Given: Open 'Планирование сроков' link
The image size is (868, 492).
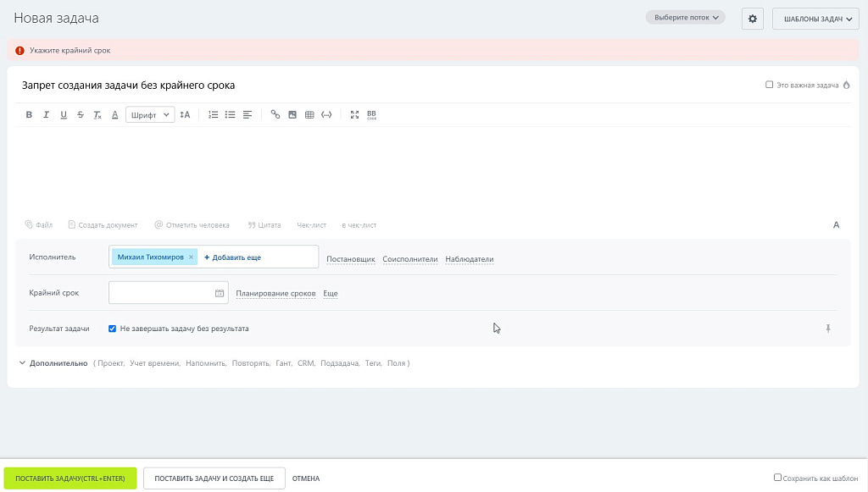Looking at the screenshot, I should [275, 293].
